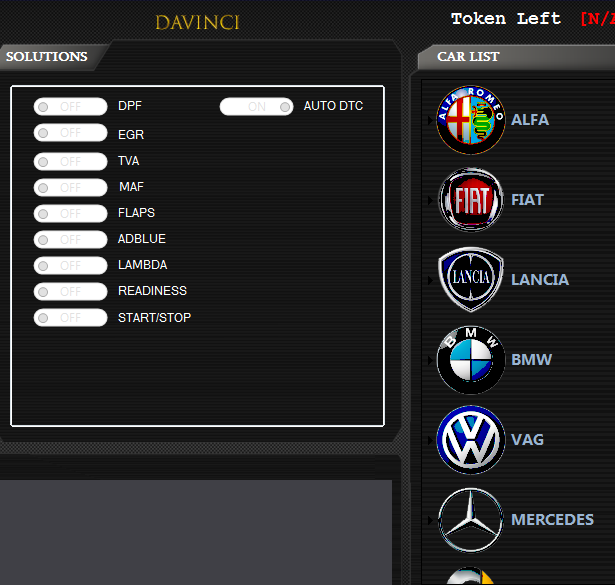615x585 pixels.
Task: Select BMW in the car list
Action: click(x=531, y=360)
